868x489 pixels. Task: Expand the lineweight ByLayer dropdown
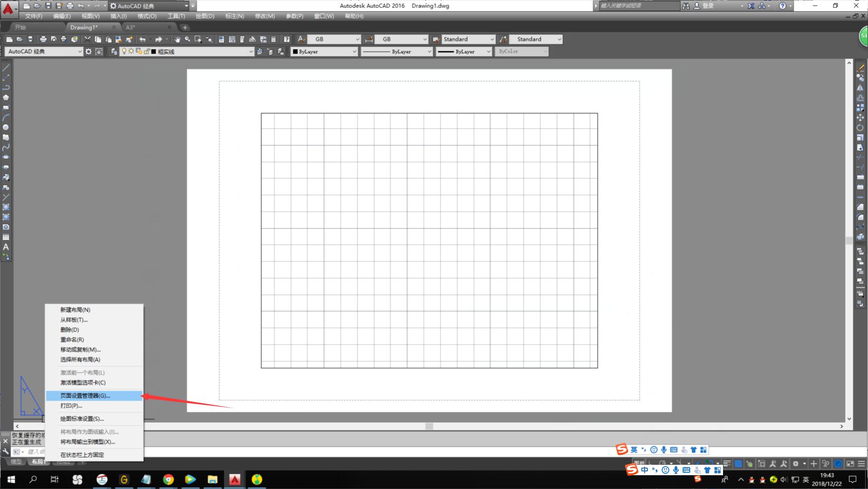click(x=463, y=51)
